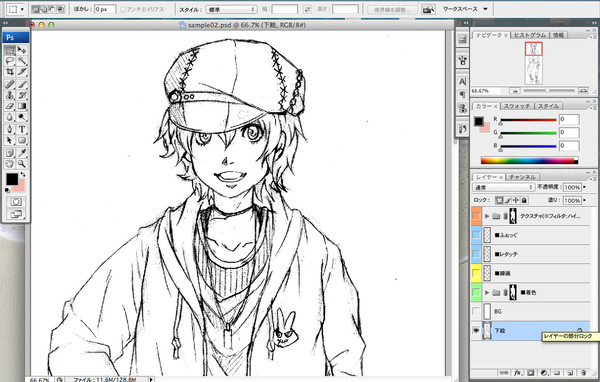This screenshot has width=600, height=382.
Task: Switch to the スタイル panel tab
Action: 549,106
